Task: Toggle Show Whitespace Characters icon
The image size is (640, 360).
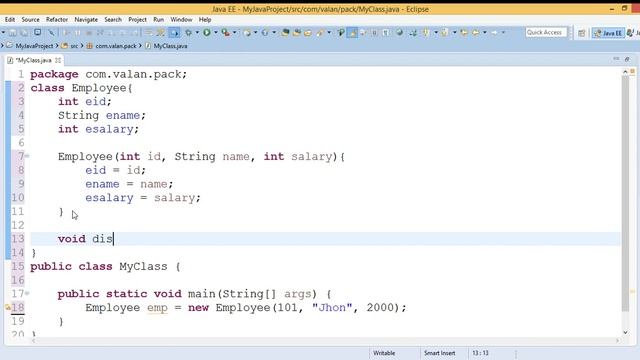Action: point(386,32)
